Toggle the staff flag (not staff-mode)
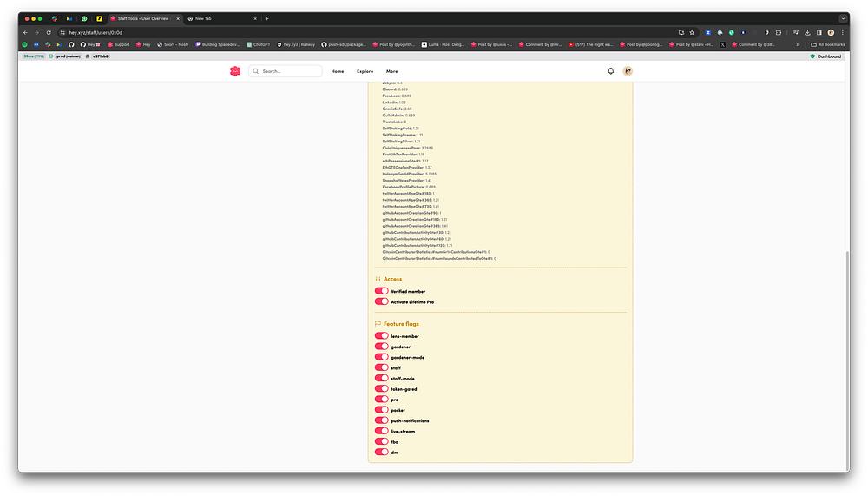Viewport: 868px width, 496px height. pos(381,367)
